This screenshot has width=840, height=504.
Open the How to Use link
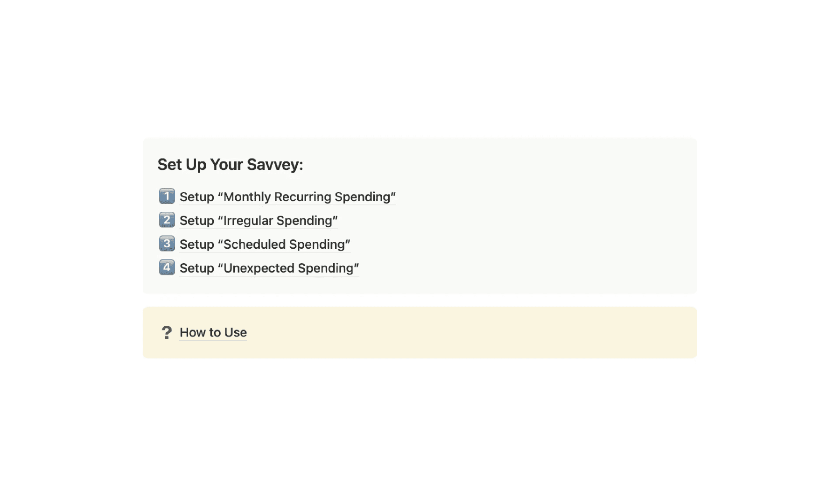(x=213, y=332)
